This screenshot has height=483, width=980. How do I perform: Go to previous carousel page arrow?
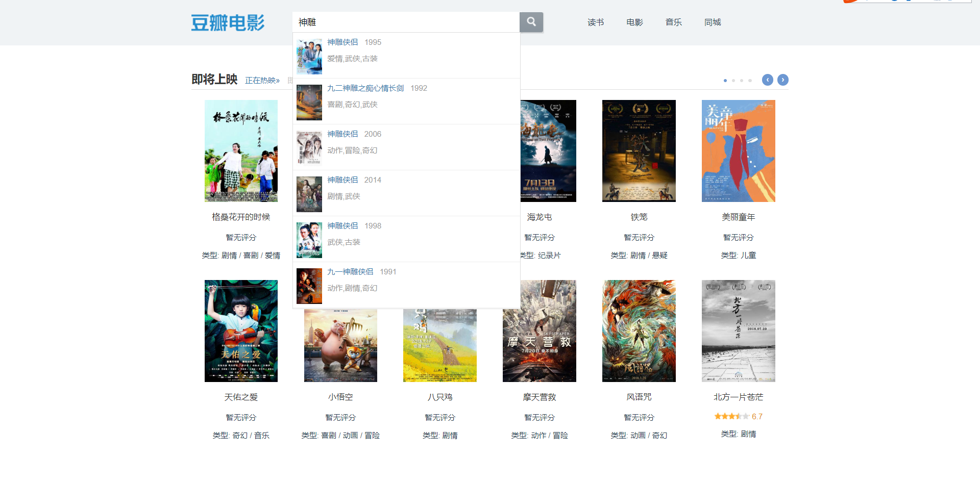pos(768,80)
